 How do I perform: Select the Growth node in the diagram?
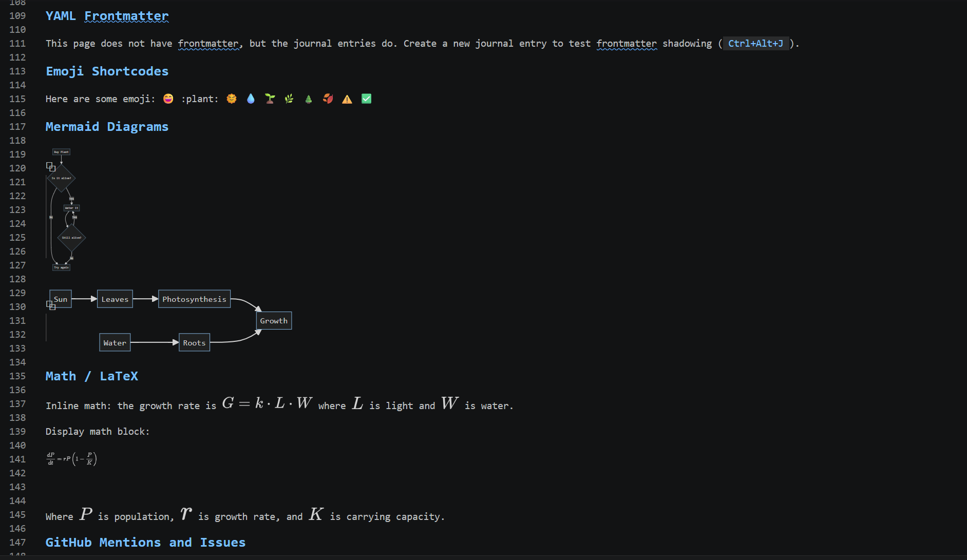pos(273,320)
